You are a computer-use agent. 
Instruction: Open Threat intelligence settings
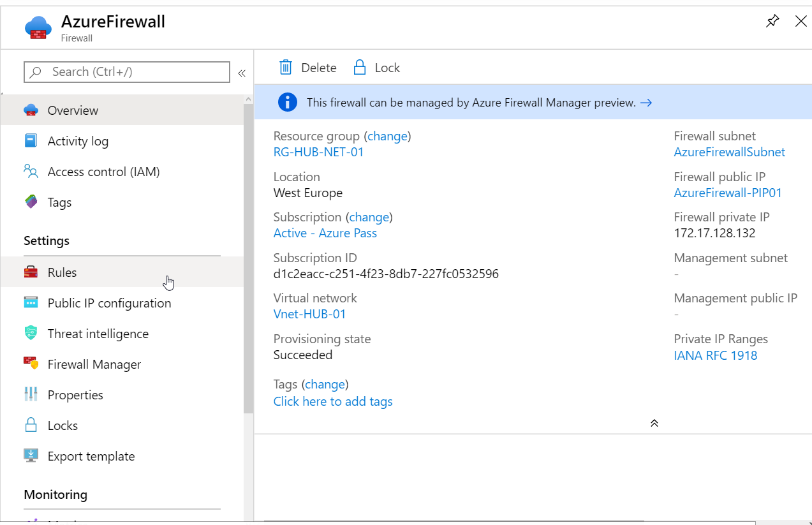tap(122, 334)
